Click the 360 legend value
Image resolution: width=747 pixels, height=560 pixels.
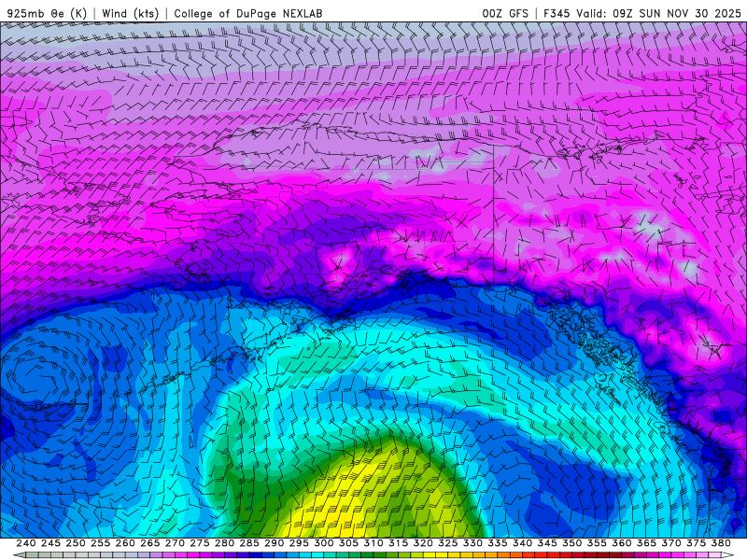pos(622,543)
